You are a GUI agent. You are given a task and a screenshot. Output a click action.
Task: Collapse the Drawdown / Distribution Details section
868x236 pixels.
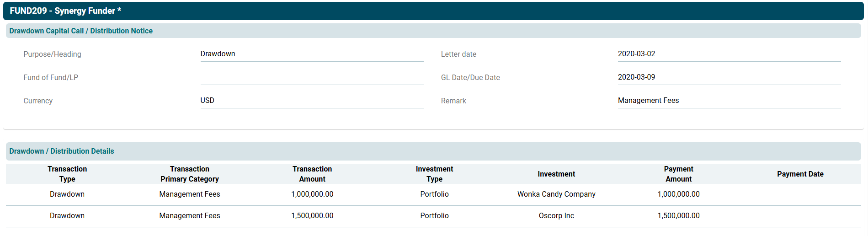(62, 151)
